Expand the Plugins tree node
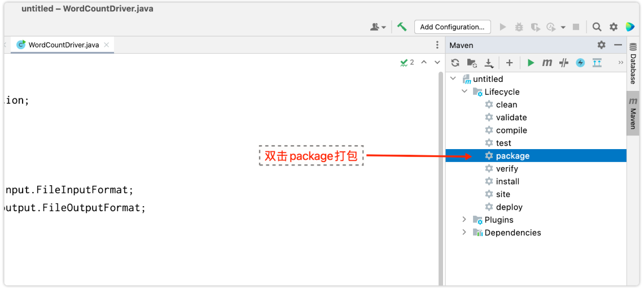The height and width of the screenshot is (288, 644). 465,220
